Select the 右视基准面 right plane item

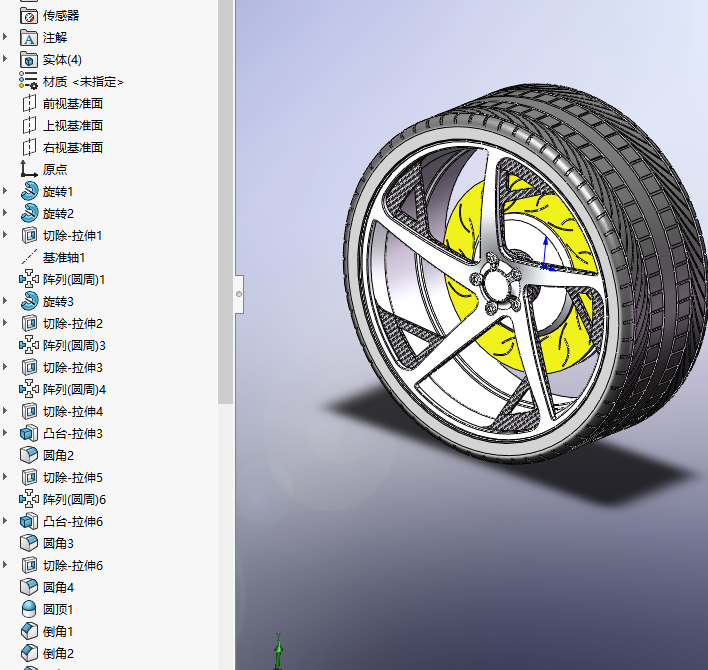click(72, 147)
